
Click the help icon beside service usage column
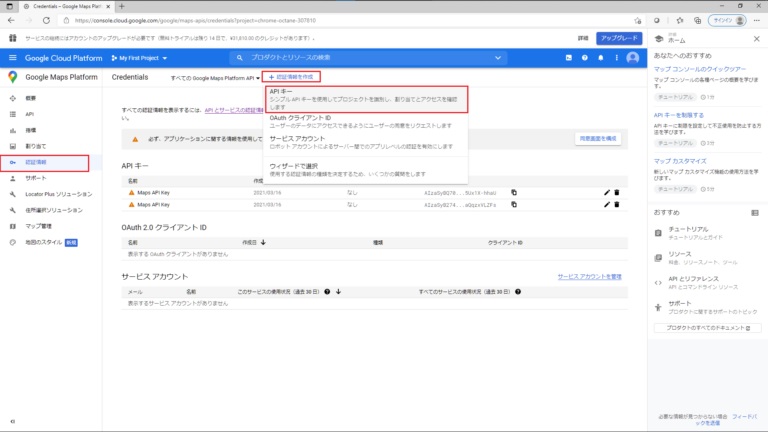tap(327, 291)
